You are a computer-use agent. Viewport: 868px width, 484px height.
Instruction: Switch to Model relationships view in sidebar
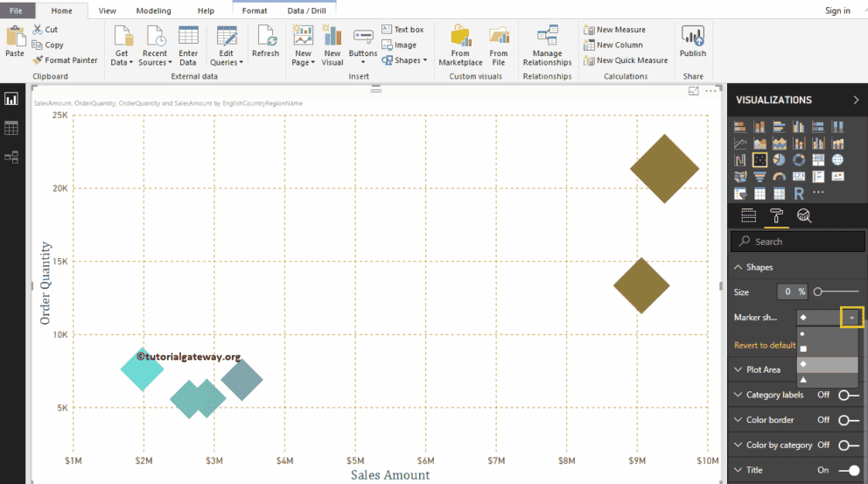[11, 158]
